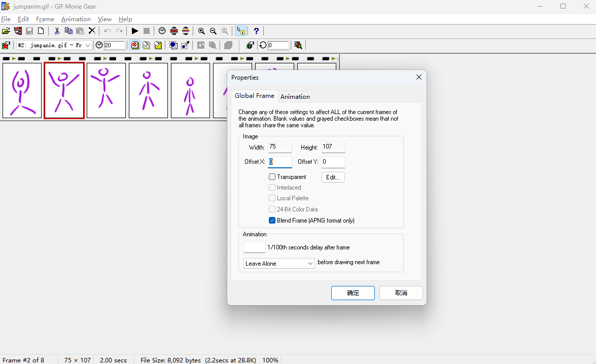Uncheck Blend Frame (APNG format only)
596x364 pixels.
pyautogui.click(x=272, y=221)
